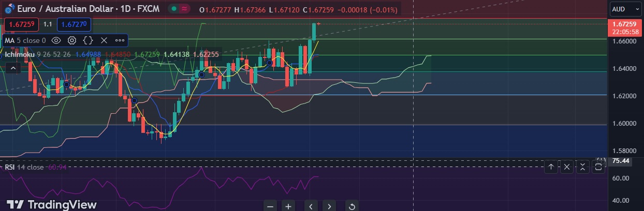Click the sell price 1.67259 button
Image resolution: width=644 pixels, height=211 pixels.
pos(22,24)
